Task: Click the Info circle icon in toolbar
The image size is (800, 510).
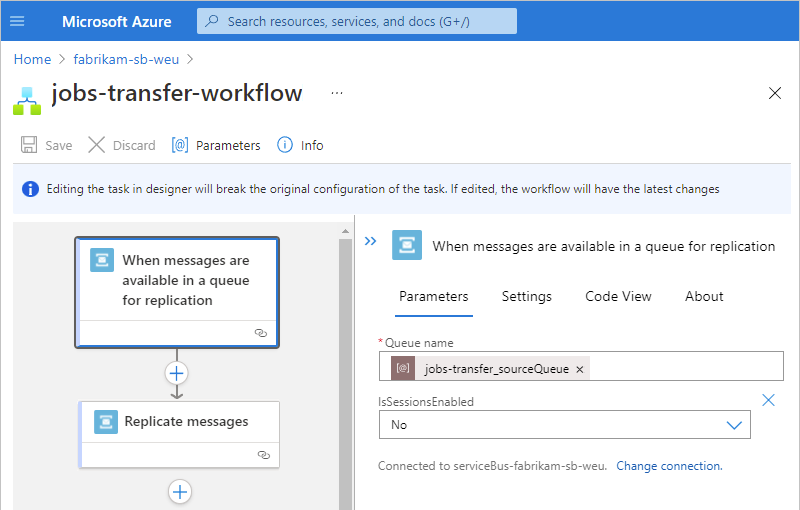Action: (285, 145)
